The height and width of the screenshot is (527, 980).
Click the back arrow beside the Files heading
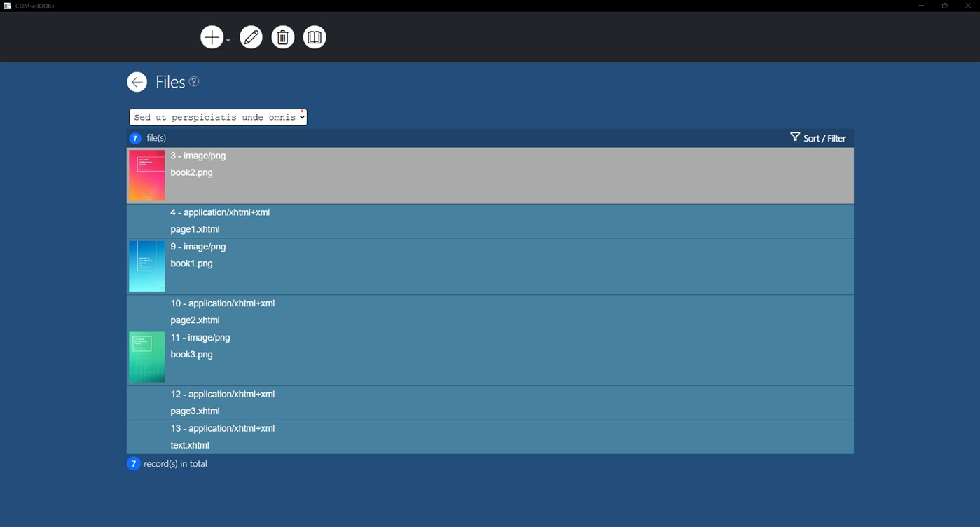[137, 81]
